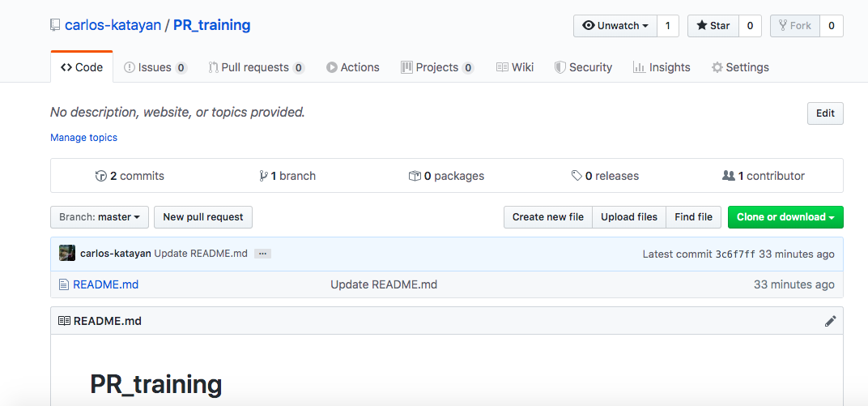Open the Unwatch notifications dropdown
The width and height of the screenshot is (868, 406).
point(615,26)
